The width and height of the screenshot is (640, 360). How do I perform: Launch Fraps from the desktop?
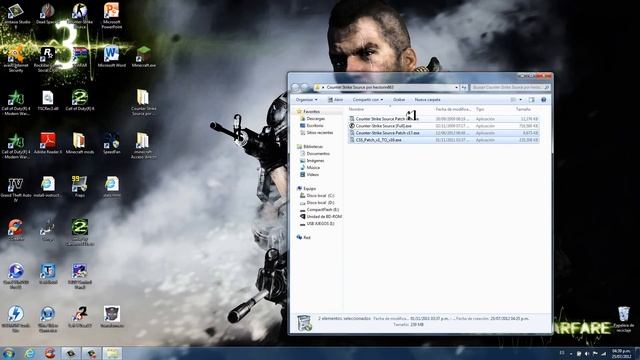tap(80, 187)
